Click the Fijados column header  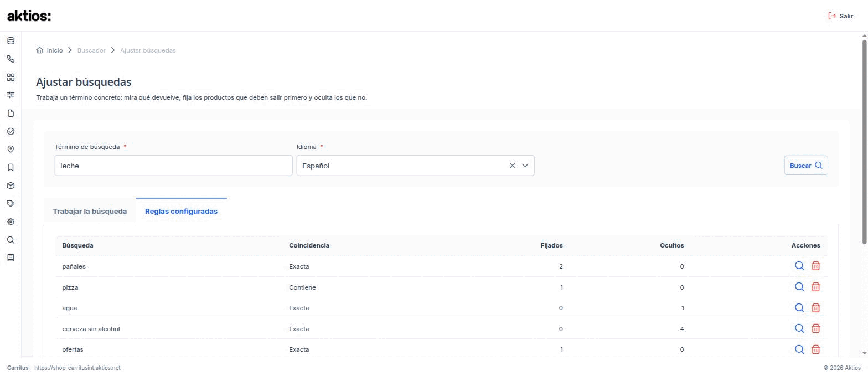point(551,245)
